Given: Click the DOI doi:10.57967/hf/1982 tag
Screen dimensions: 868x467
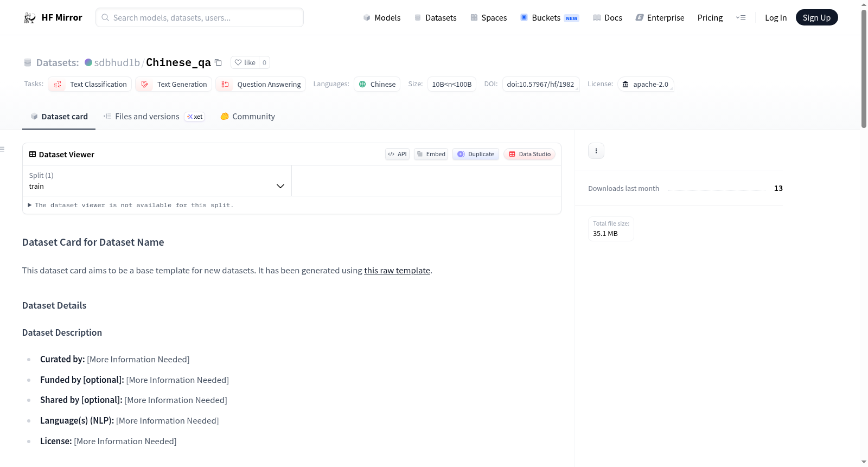Looking at the screenshot, I should (541, 84).
